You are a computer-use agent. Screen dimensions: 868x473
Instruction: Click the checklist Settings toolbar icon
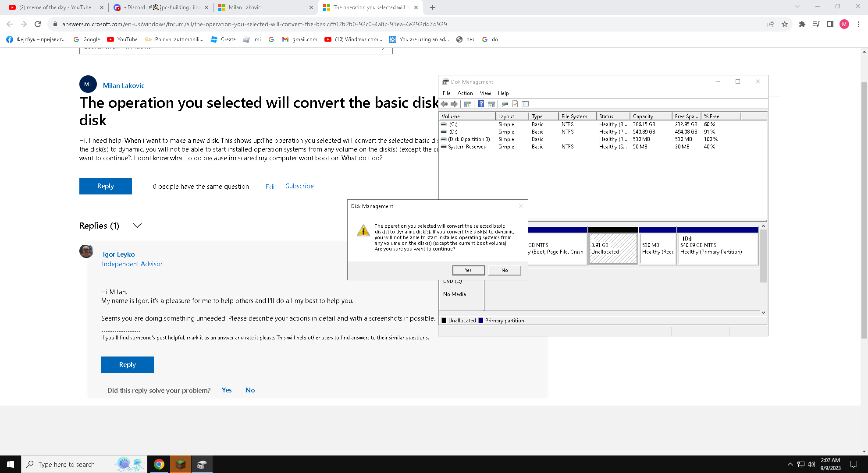526,104
